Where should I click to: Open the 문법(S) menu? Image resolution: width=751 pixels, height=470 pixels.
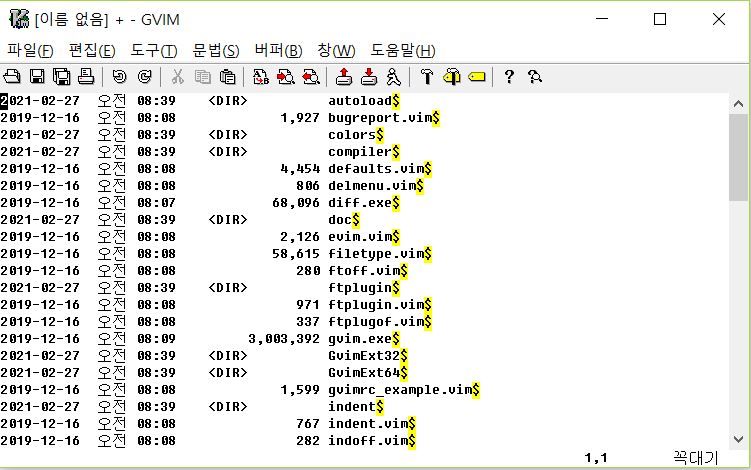click(216, 50)
